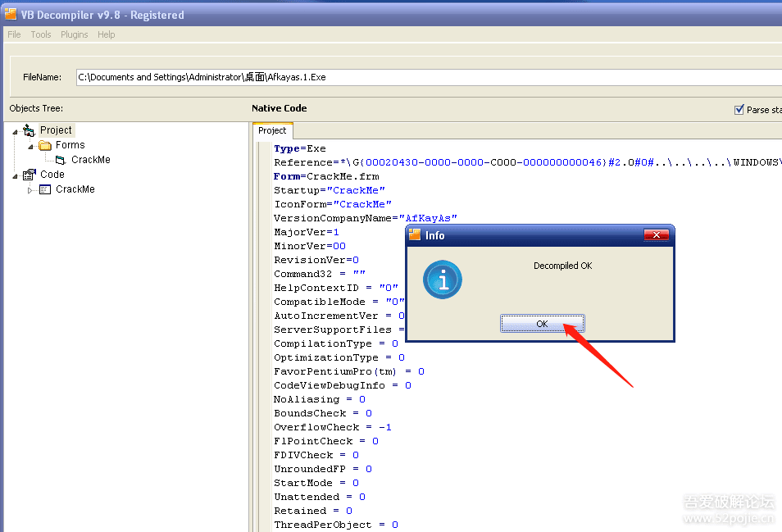Click the Code node icon in Objects Tree

point(30,175)
